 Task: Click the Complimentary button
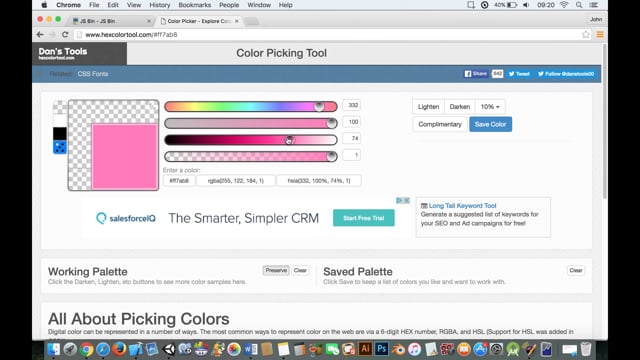coord(440,124)
